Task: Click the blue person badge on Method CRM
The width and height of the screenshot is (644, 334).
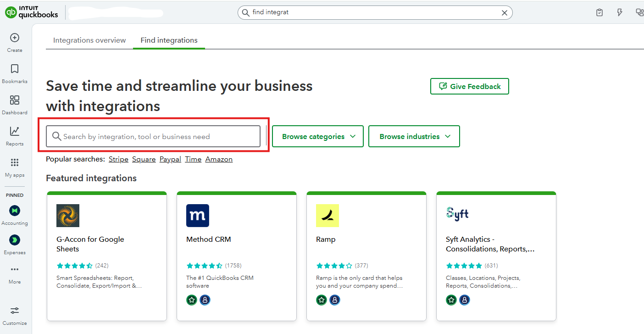Action: [205, 300]
